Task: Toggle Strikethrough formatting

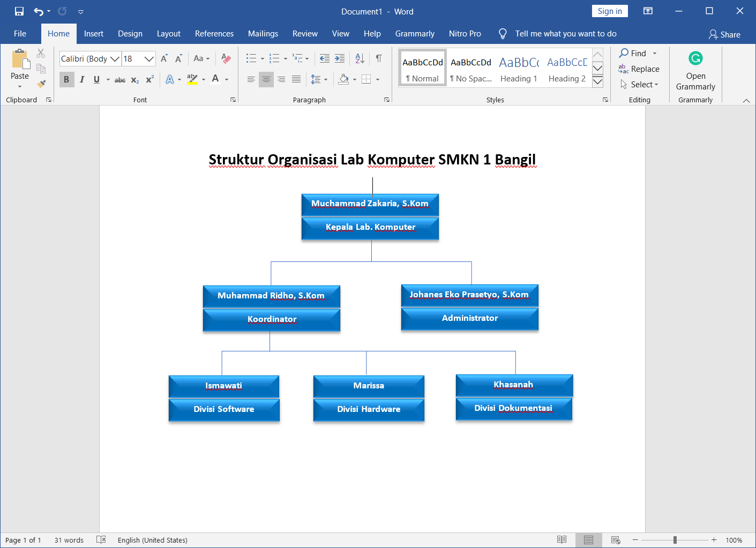Action: click(120, 79)
